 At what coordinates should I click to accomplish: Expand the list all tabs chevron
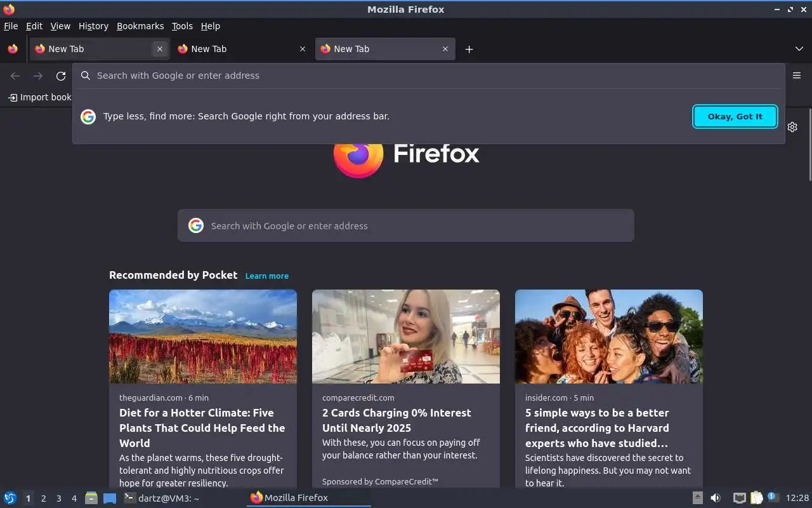(799, 49)
